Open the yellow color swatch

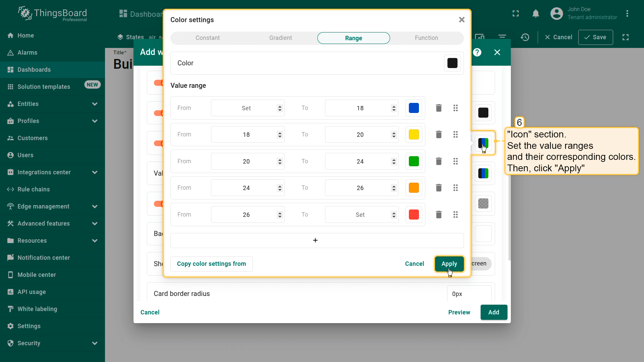pos(414,135)
